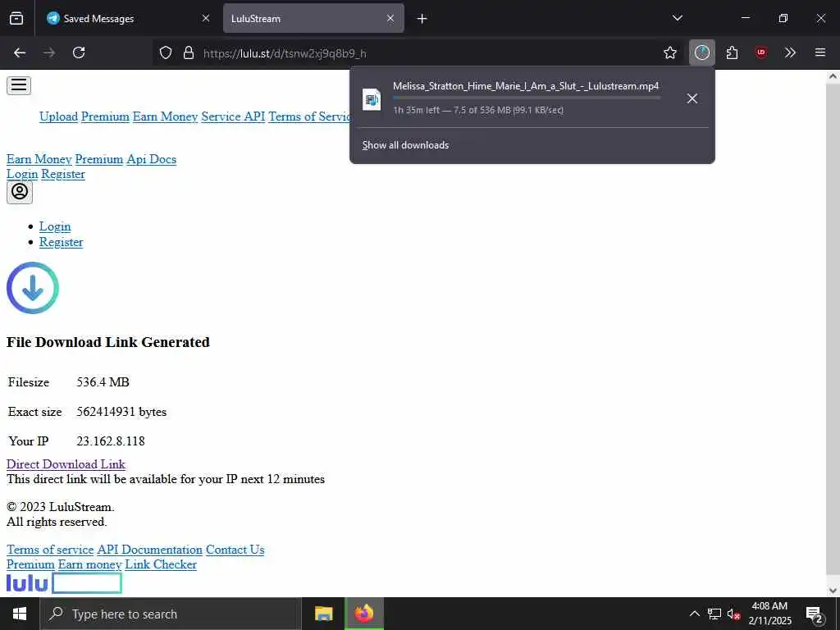Switch to the Saved Messages tab
Screen dimensions: 840x630
(127, 18)
